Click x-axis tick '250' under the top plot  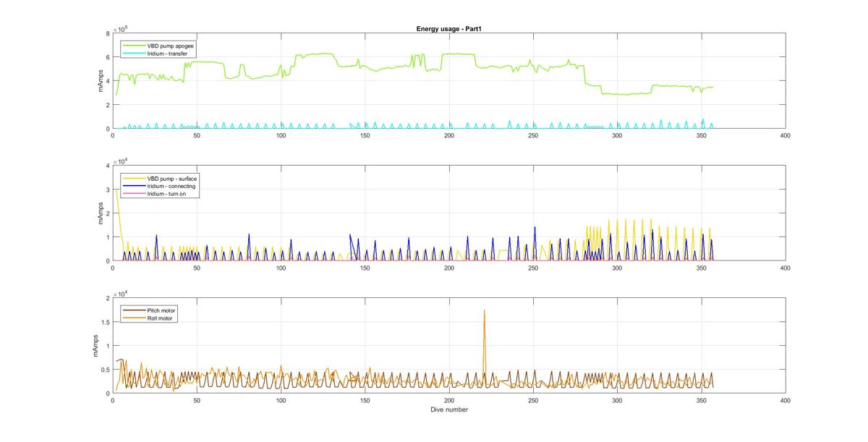tap(532, 135)
